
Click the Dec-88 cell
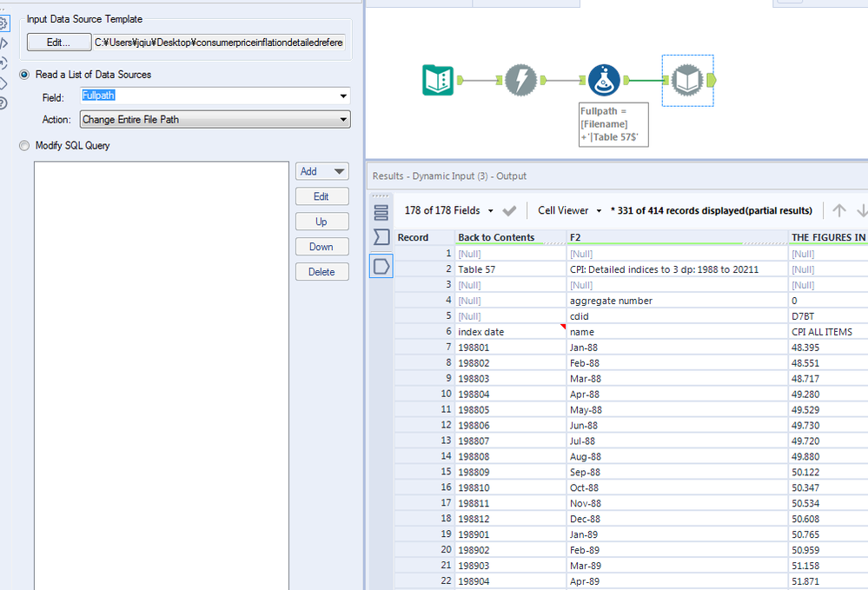[678, 519]
